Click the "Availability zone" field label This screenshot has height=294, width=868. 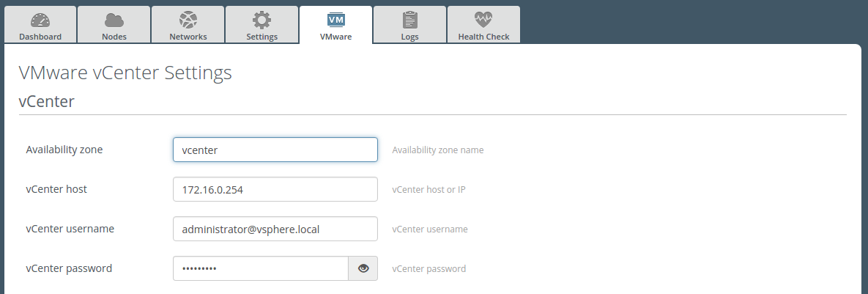tap(64, 150)
